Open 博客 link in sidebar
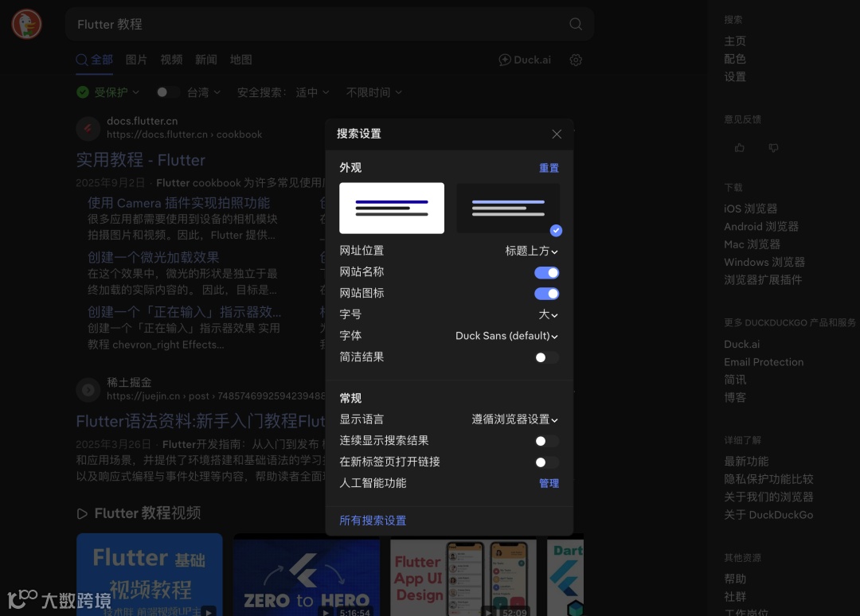 click(x=735, y=397)
